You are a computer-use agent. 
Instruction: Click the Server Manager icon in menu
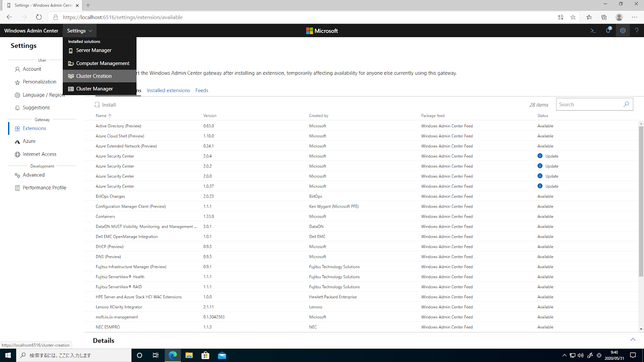[x=71, y=51]
